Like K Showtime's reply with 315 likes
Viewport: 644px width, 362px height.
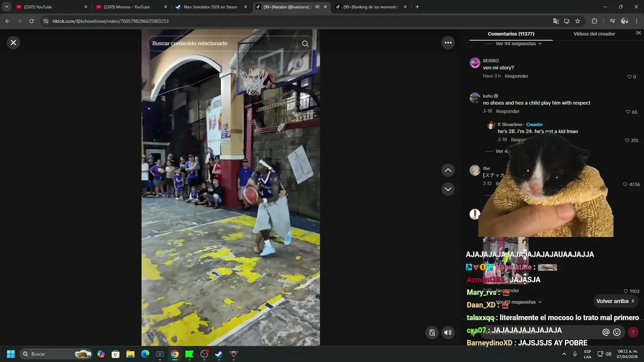(627, 141)
